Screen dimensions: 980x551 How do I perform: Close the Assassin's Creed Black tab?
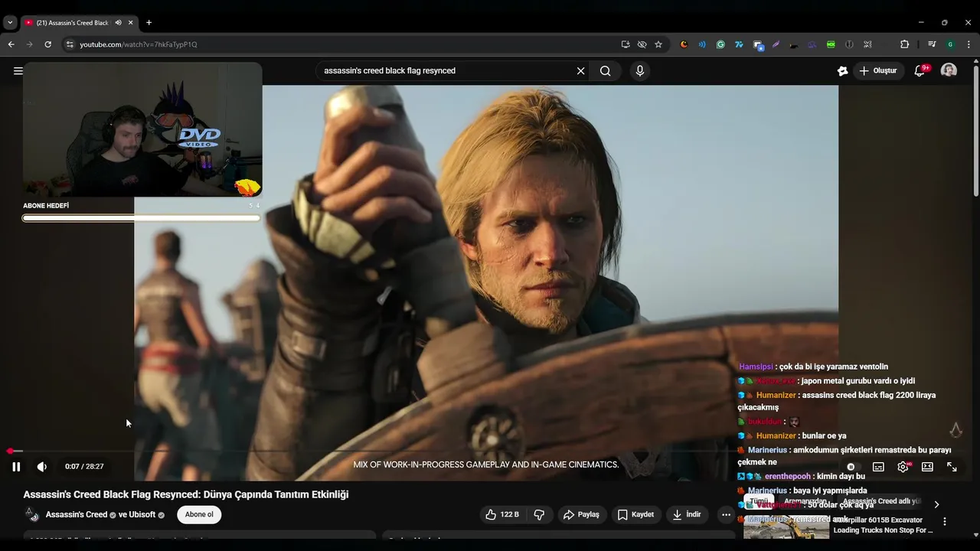click(131, 23)
